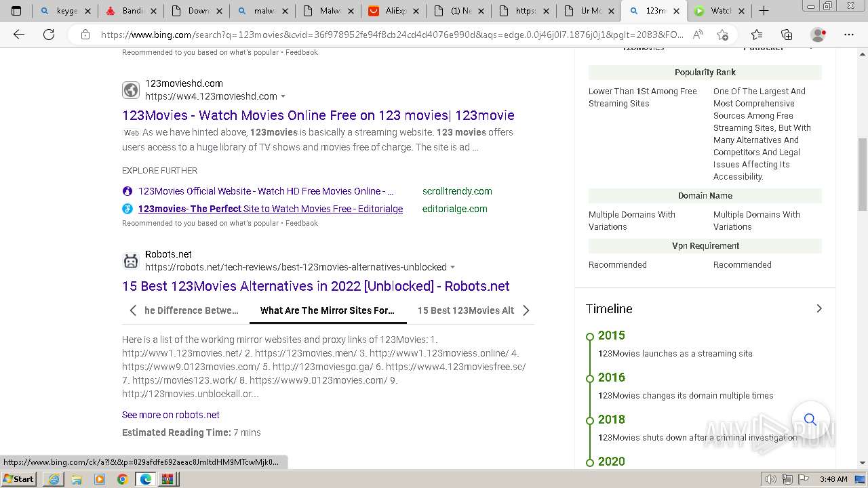Show next snippet tab with right chevron
Image resolution: width=868 pixels, height=488 pixels.
tap(526, 310)
